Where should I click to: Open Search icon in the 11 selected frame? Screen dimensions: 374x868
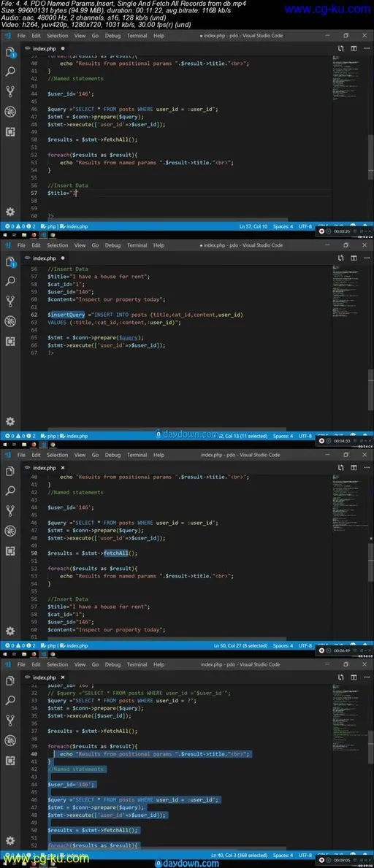pos(10,281)
